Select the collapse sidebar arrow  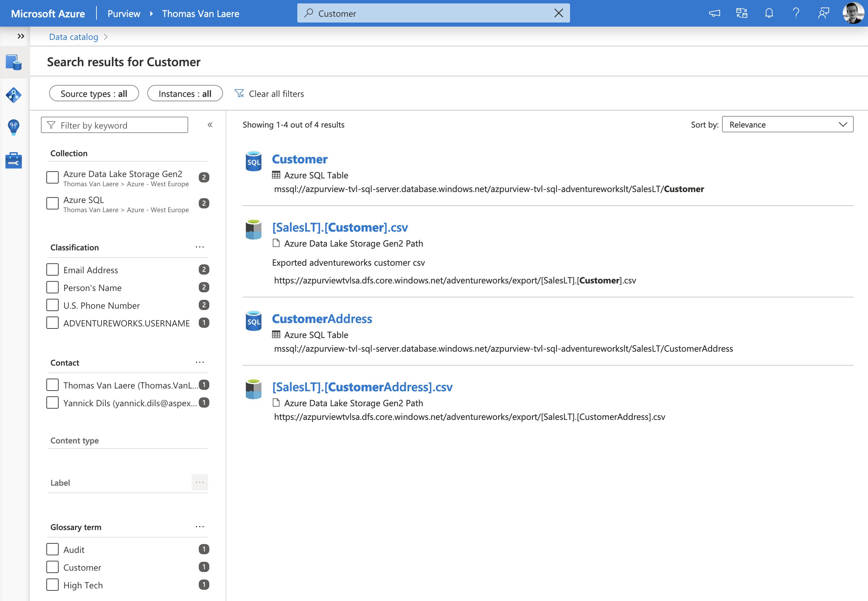210,125
